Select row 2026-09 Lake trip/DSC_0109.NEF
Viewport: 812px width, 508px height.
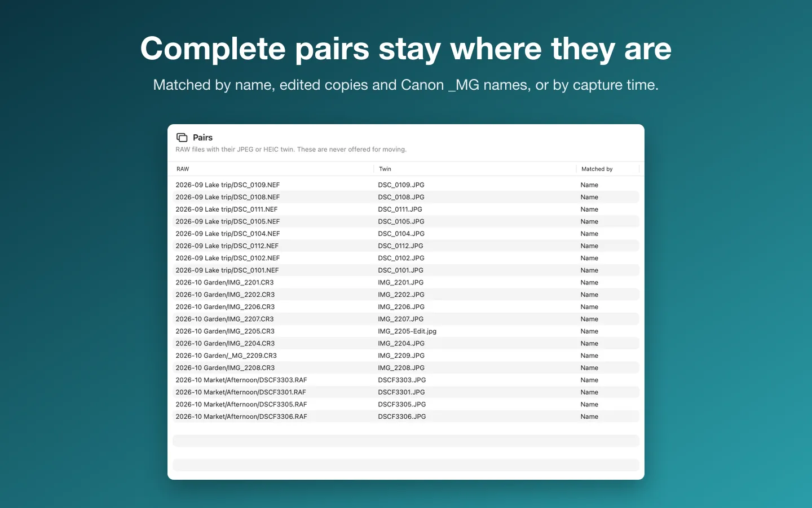tap(406, 185)
